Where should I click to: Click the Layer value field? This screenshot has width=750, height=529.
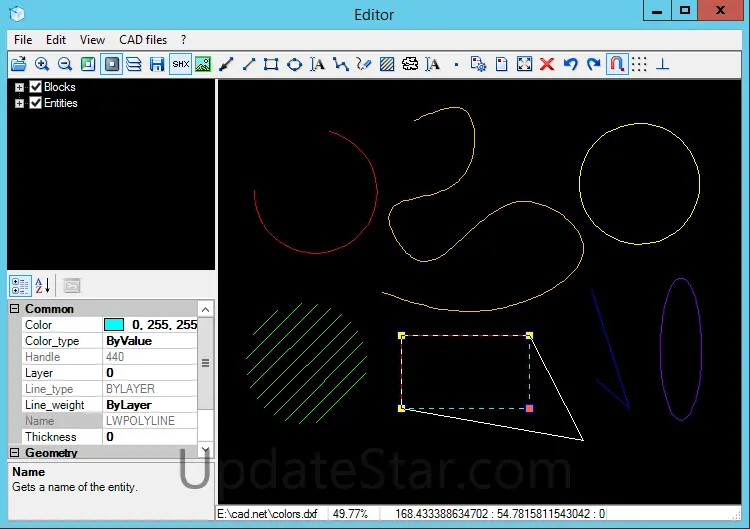pos(150,373)
